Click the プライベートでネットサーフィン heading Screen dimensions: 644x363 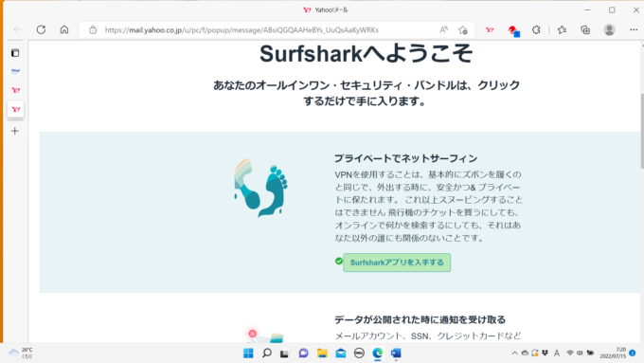pyautogui.click(x=405, y=158)
